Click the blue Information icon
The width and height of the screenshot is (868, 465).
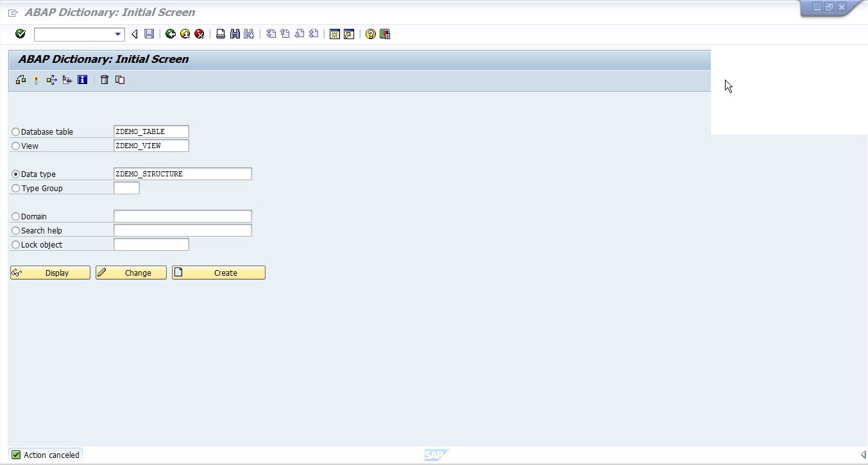[82, 80]
